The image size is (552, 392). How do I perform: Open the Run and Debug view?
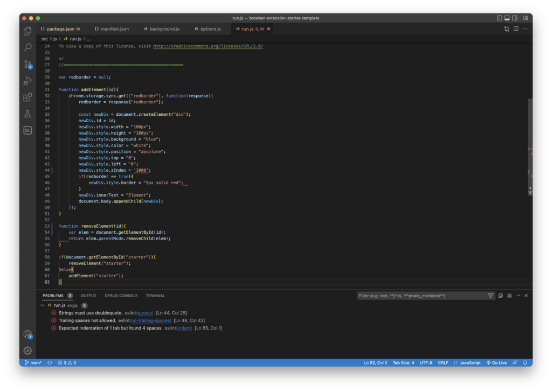[27, 81]
